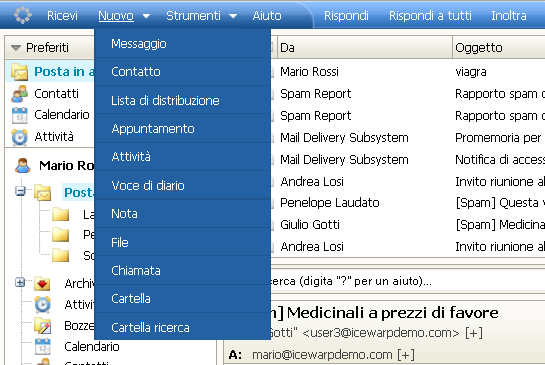545x365 pixels.
Task: Click the Attività clock icon in the folder tree
Action: [43, 305]
